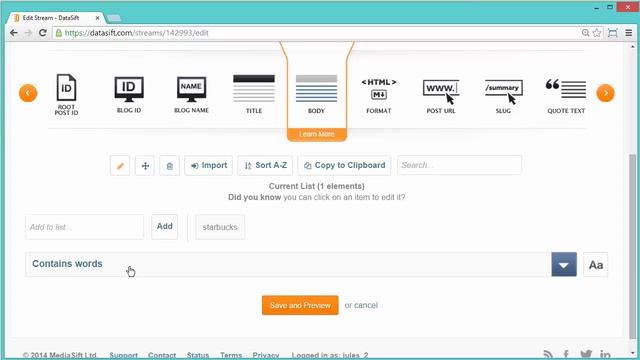Select the Post URL target icon

pyautogui.click(x=441, y=96)
